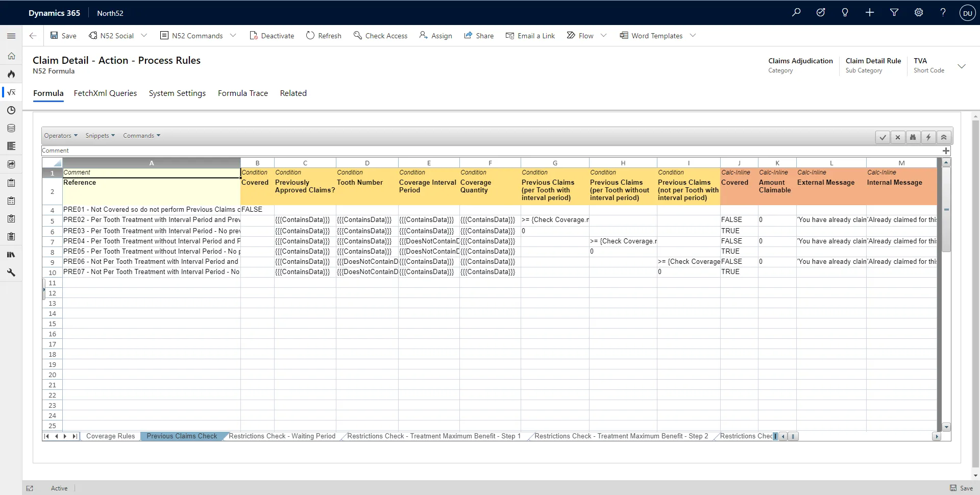
Task: Open the wrench icon in sidebar
Action: pyautogui.click(x=11, y=273)
